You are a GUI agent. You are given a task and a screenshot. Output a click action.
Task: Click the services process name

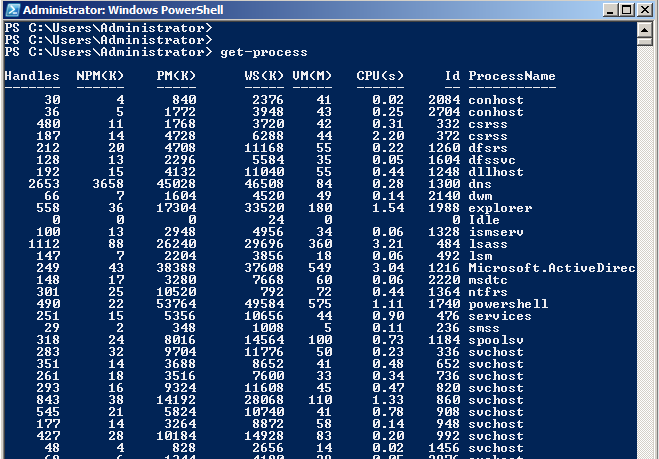501,316
